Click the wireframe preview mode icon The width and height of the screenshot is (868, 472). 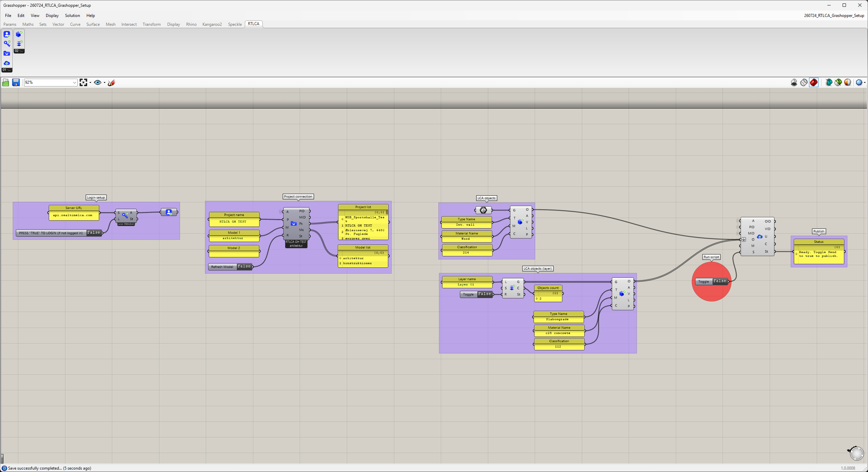[x=804, y=82]
